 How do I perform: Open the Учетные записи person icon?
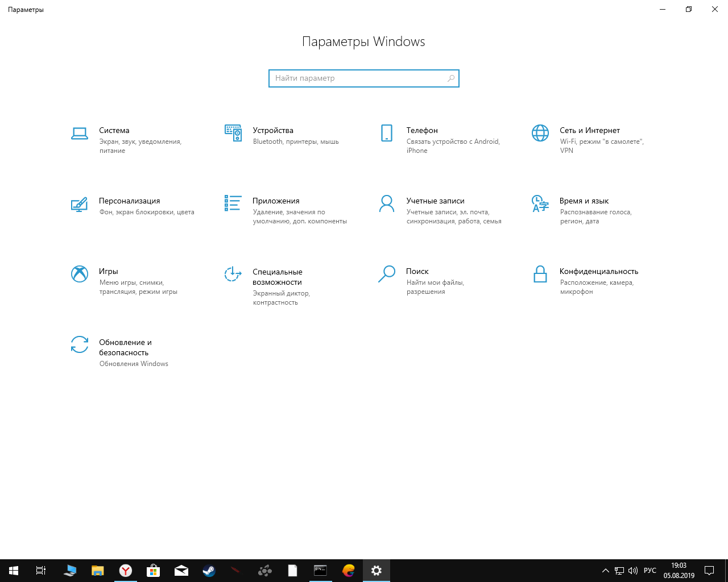coord(387,203)
